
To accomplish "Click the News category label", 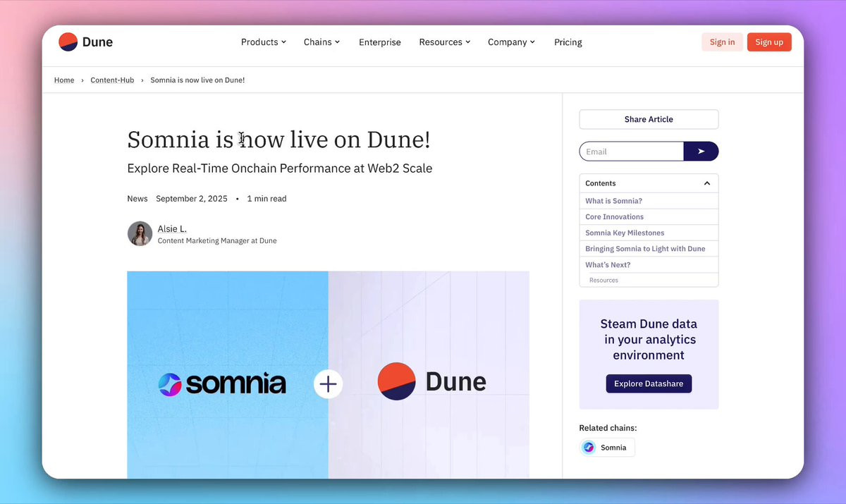I will 137,199.
